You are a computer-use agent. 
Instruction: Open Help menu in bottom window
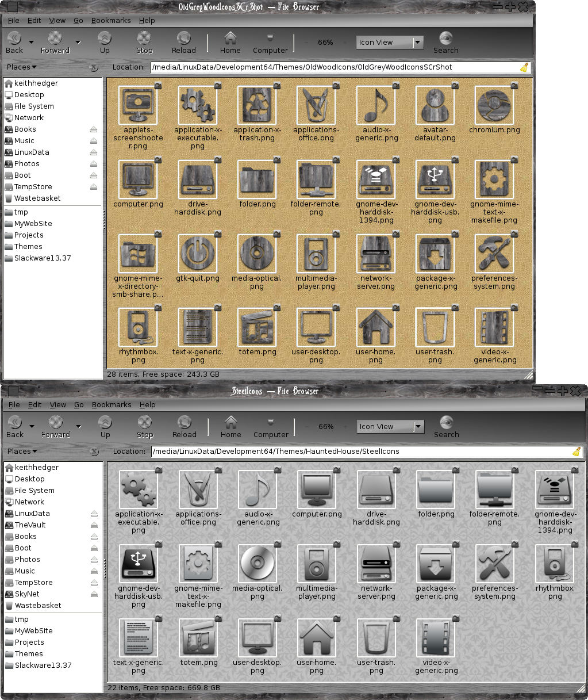(x=148, y=404)
